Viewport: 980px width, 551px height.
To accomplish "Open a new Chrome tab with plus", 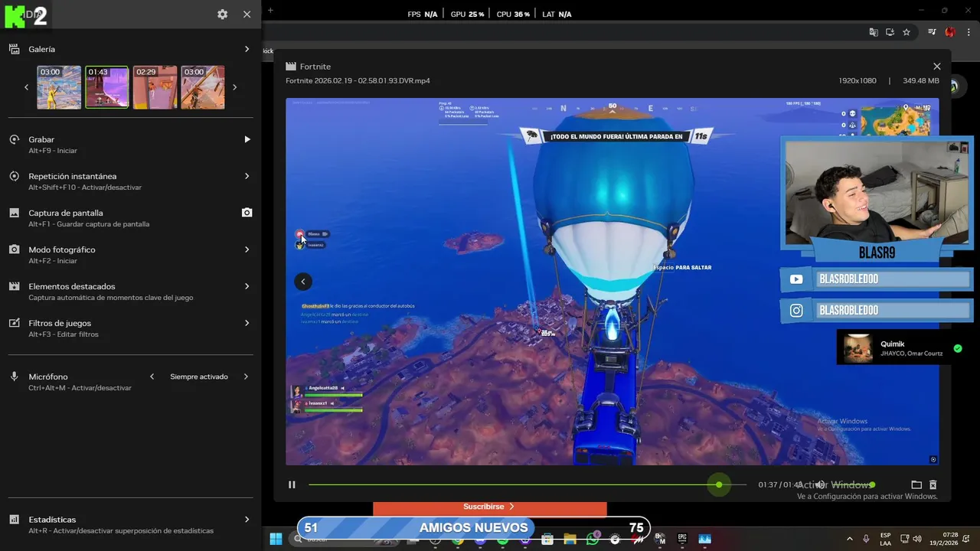I will point(269,10).
